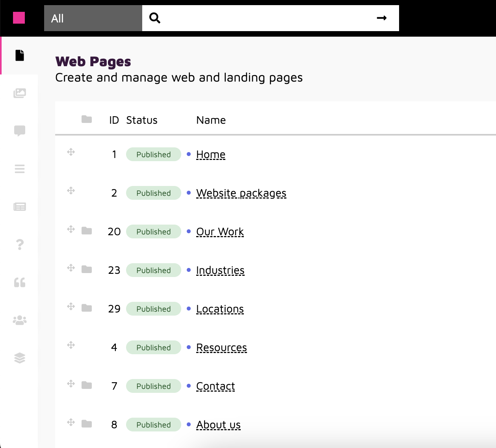
Task: Open the testimonials quote section
Action: click(19, 283)
